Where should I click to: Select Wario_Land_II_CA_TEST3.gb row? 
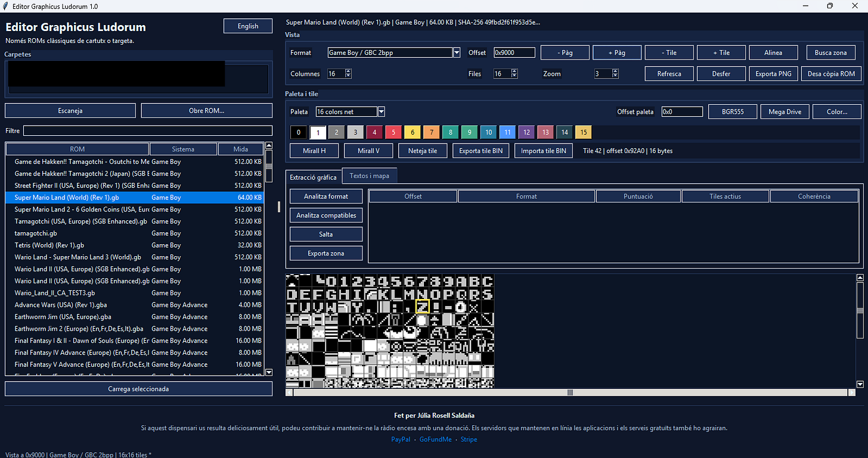[135, 292]
